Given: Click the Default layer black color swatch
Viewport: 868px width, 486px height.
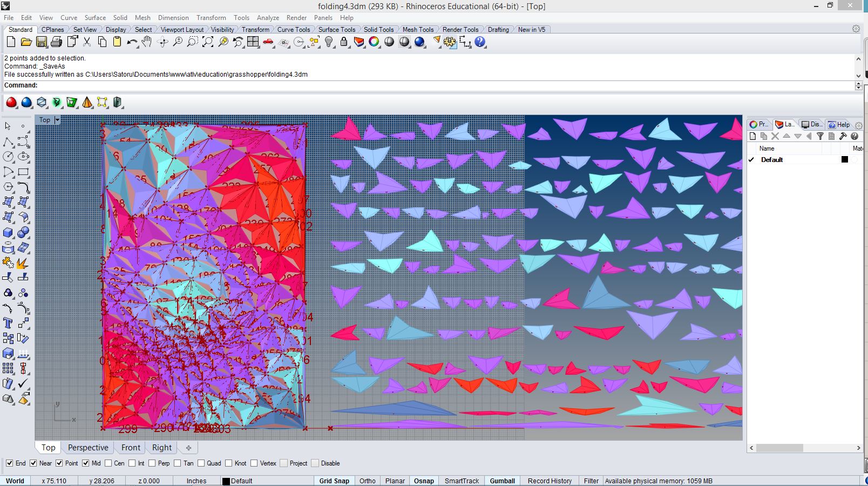Looking at the screenshot, I should click(x=845, y=160).
